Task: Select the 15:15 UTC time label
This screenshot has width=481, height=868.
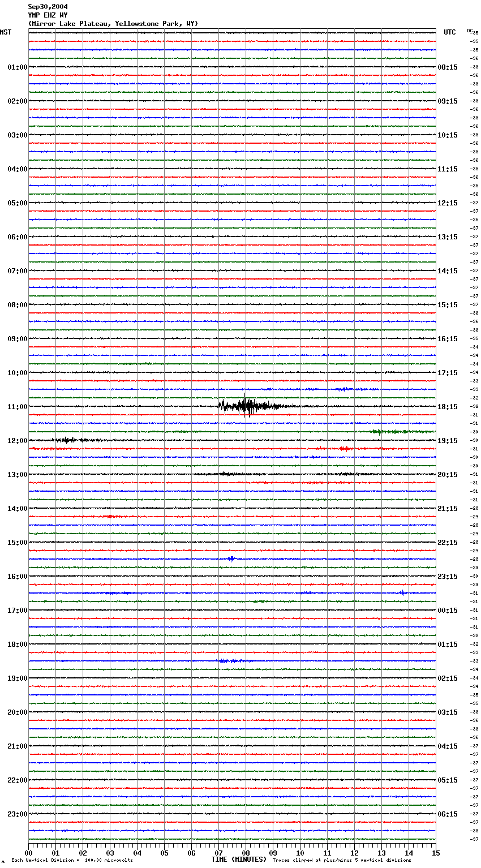Action: point(448,305)
